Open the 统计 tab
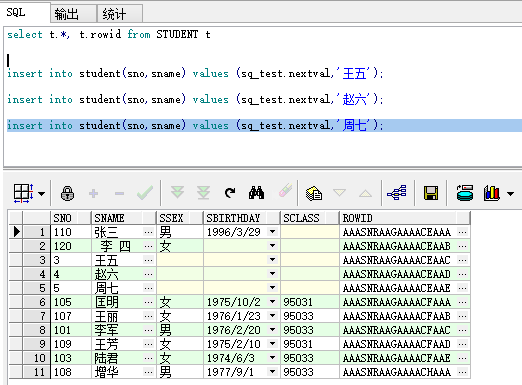 (120, 14)
